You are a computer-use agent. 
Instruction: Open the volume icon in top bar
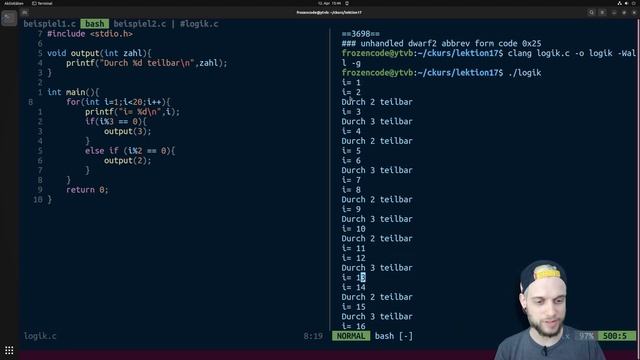pyautogui.click(x=627, y=3)
